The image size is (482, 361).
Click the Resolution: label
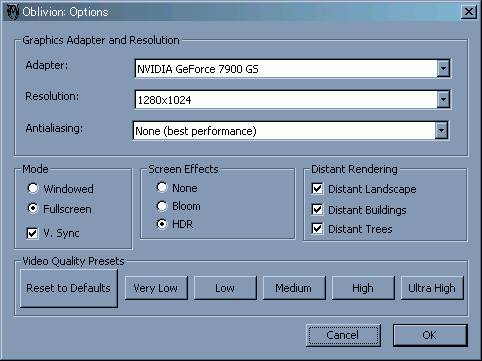pos(52,96)
